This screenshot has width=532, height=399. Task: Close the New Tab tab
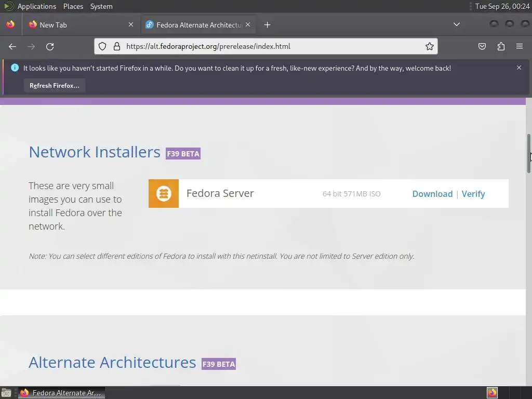131,24
